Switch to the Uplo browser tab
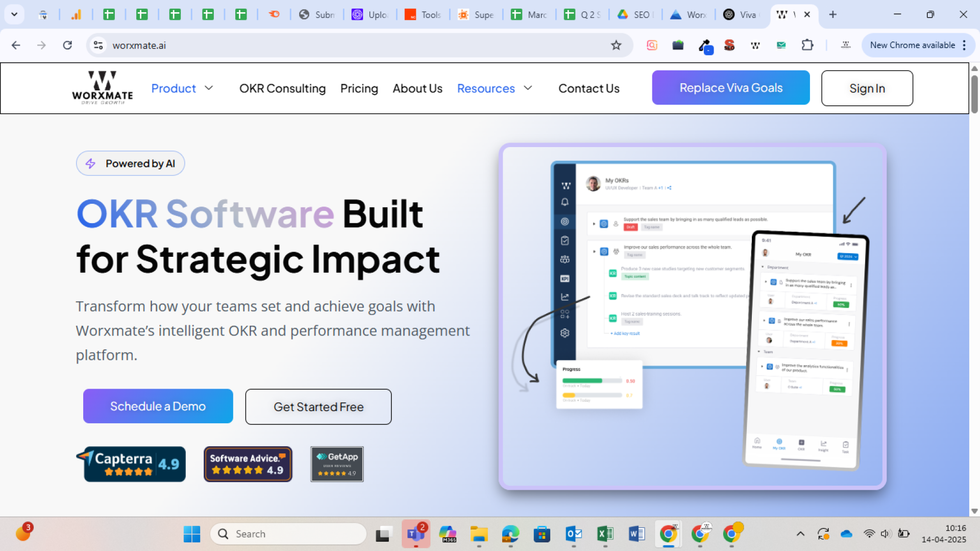980x551 pixels. coord(370,14)
